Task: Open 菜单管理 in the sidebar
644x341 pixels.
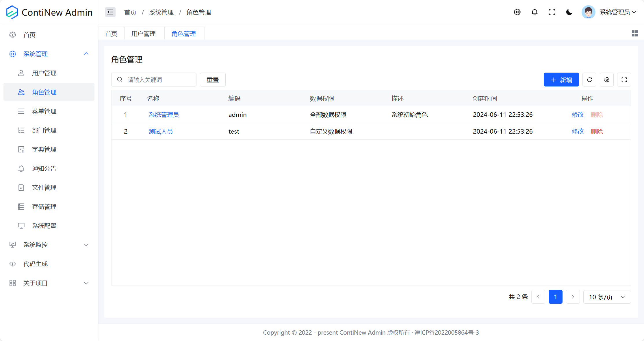Action: [44, 111]
